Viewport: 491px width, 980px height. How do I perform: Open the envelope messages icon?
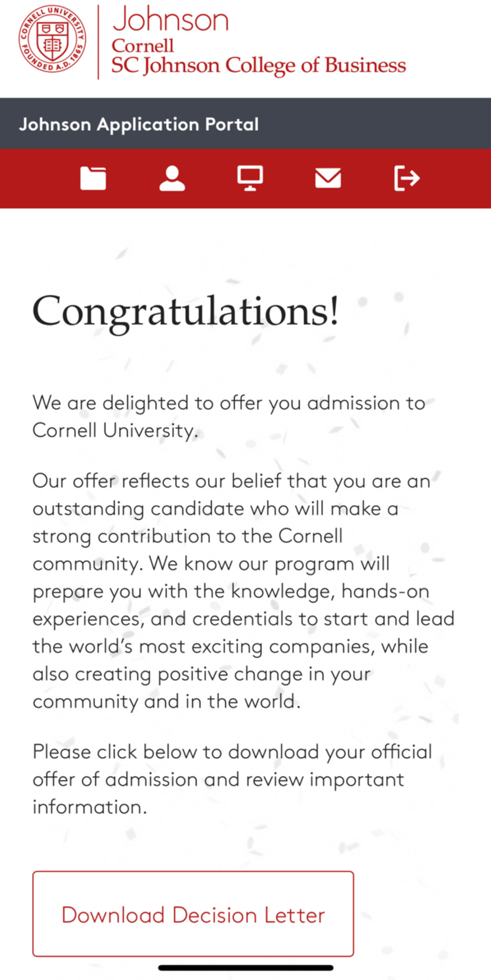328,178
